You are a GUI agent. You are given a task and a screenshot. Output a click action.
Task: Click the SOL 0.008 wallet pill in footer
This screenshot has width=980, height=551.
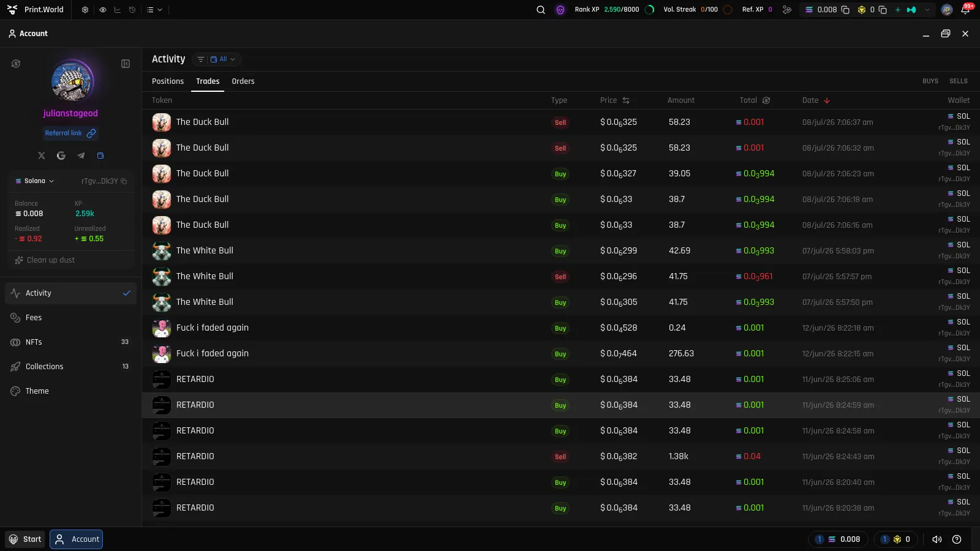coord(837,539)
